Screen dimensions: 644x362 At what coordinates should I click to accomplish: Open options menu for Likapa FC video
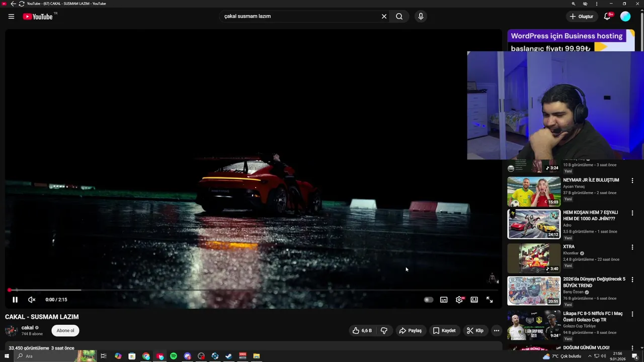tap(632, 314)
